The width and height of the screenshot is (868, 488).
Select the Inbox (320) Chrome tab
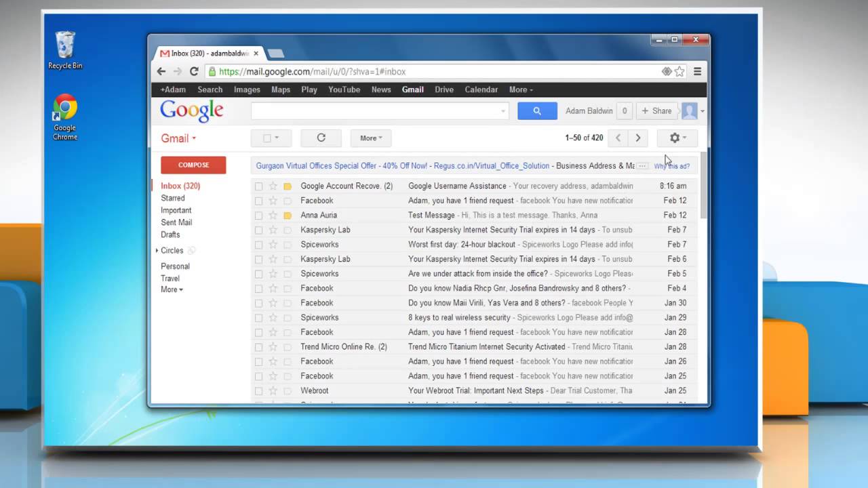209,53
